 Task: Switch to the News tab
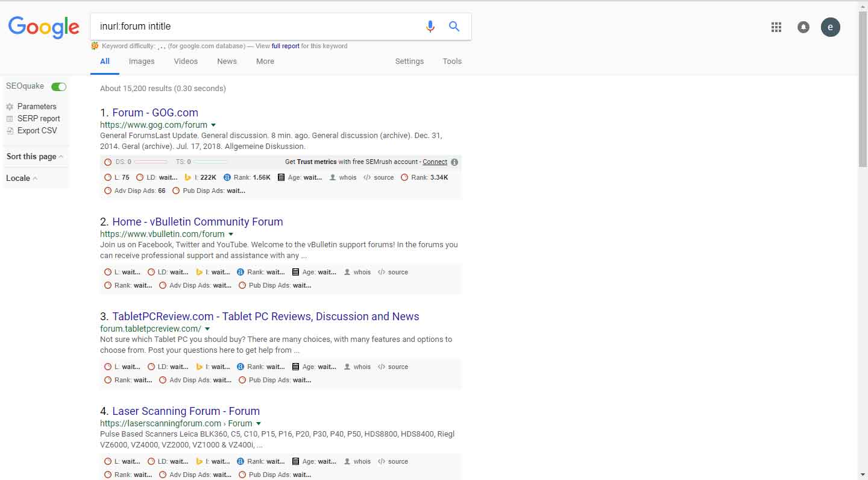coord(227,62)
